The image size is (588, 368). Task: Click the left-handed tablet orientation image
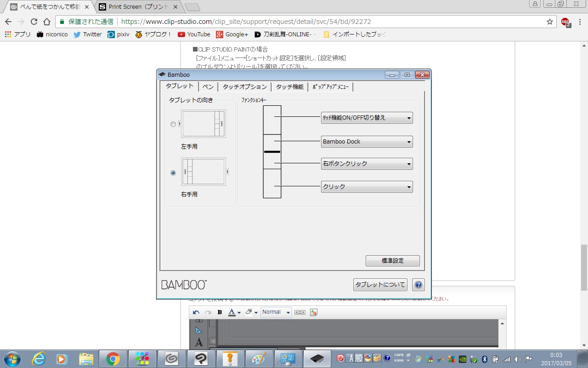(203, 124)
